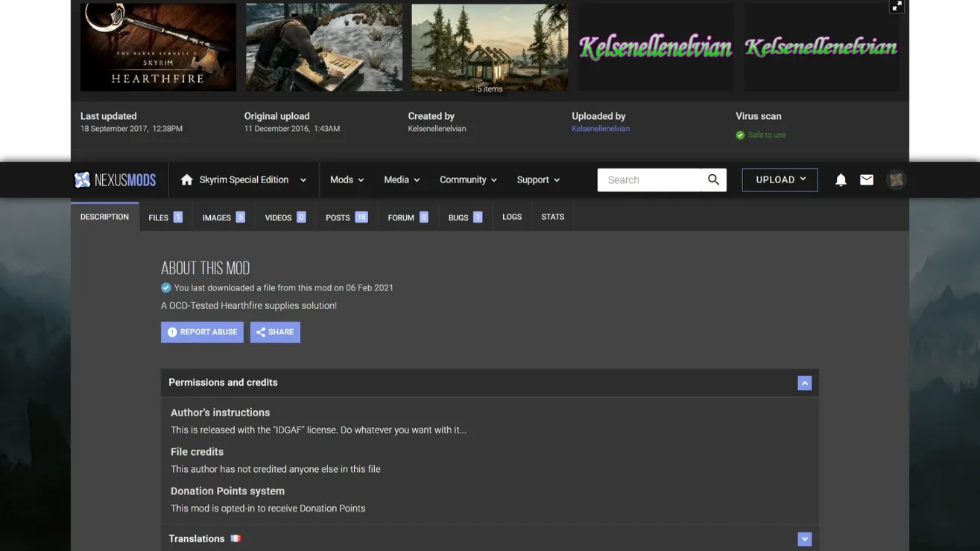
Task: Collapse the Permissions and credits section
Action: click(x=804, y=383)
